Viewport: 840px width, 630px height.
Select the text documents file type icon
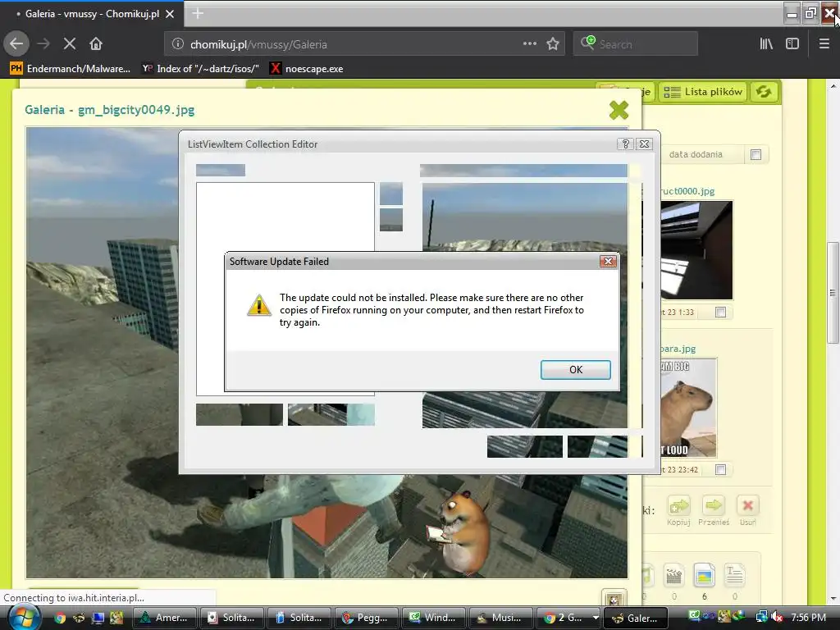[734, 575]
